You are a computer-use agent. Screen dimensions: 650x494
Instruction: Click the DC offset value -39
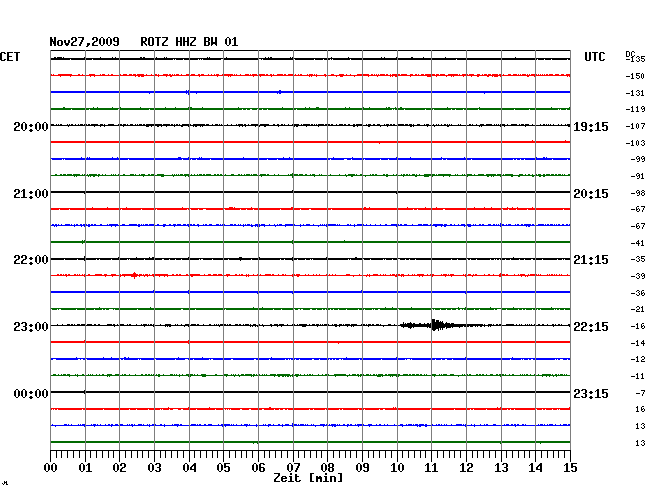coord(638,276)
